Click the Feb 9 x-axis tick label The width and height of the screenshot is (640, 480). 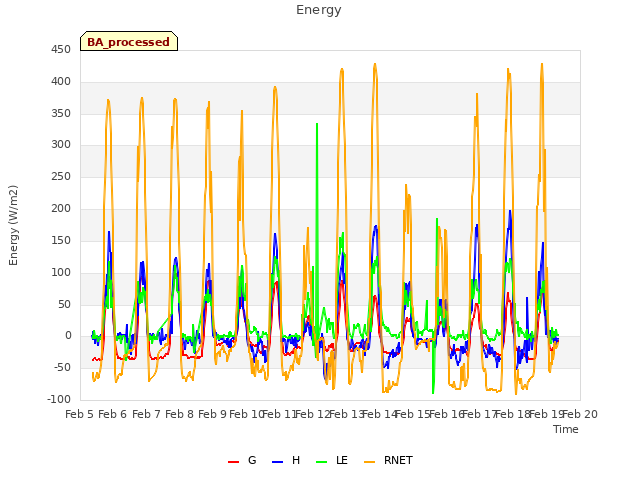pos(213,414)
